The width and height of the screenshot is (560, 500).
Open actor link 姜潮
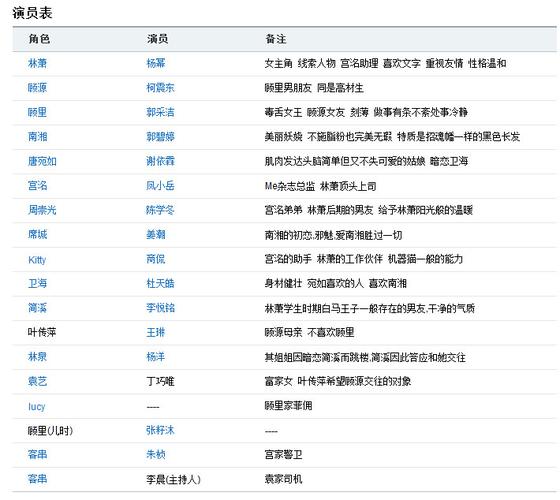coord(156,235)
